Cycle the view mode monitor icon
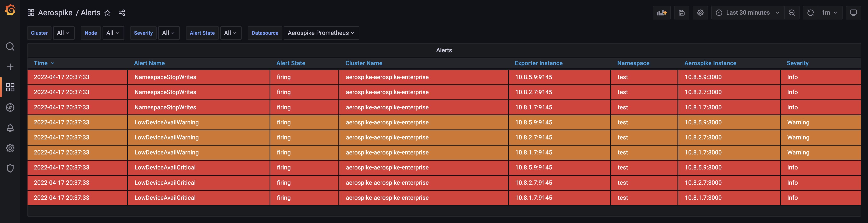 [x=853, y=13]
